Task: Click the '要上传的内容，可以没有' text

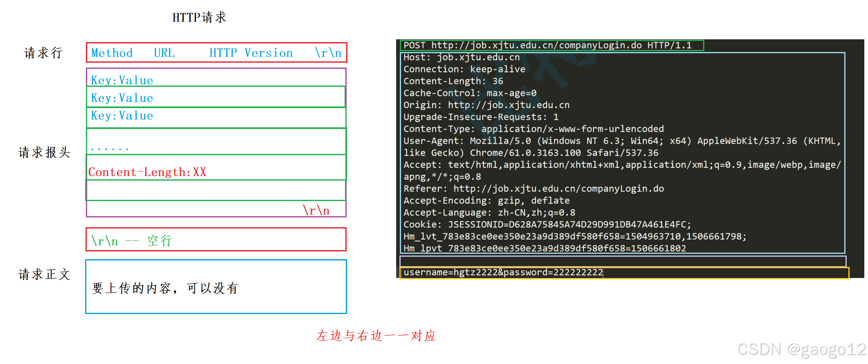Action: point(165,288)
